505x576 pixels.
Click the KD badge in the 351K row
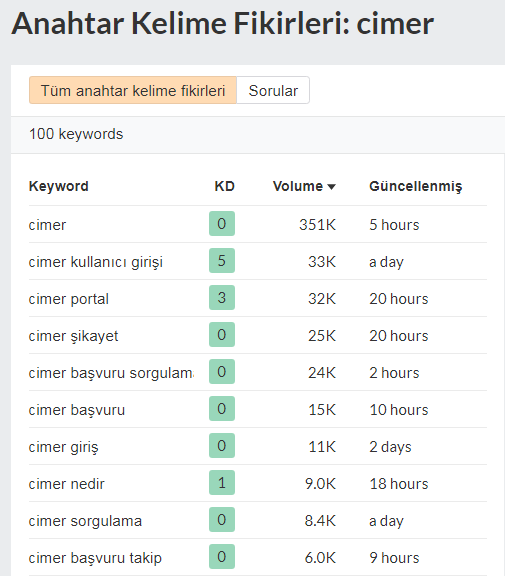tap(222, 223)
